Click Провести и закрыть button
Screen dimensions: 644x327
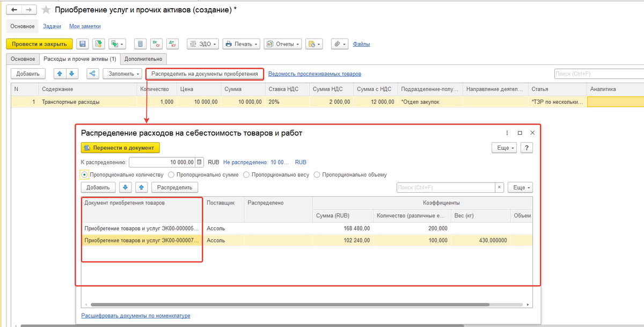pyautogui.click(x=39, y=44)
